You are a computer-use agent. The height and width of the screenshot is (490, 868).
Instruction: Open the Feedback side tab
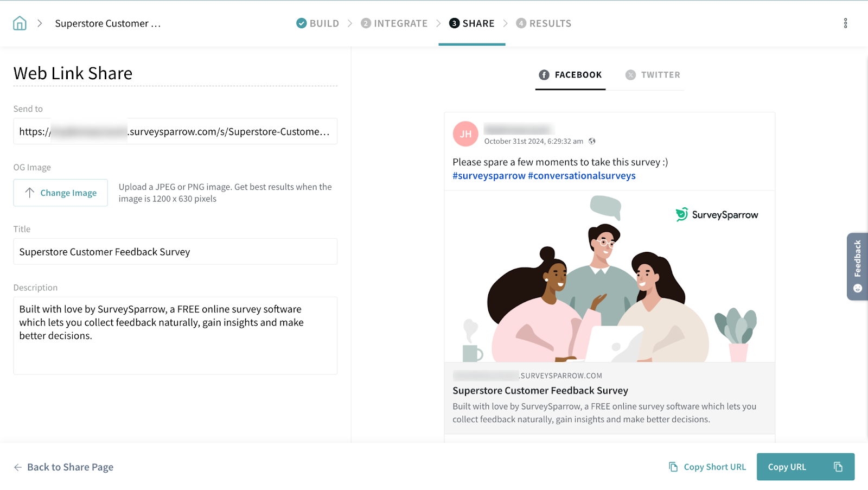click(857, 266)
